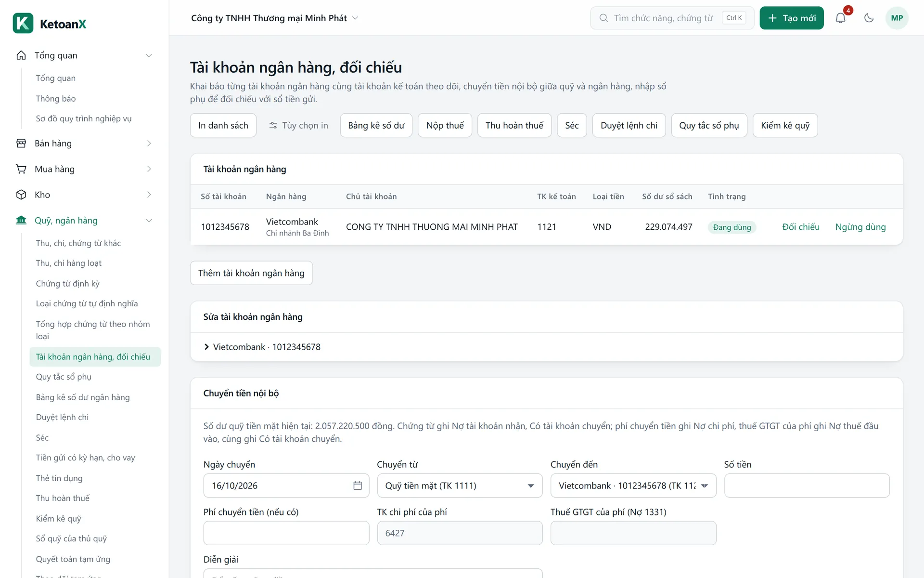Click the KetoanX logo icon

point(23,23)
